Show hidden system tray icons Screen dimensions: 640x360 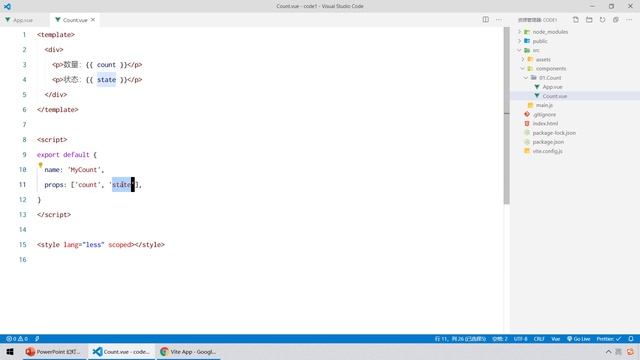[608, 351]
